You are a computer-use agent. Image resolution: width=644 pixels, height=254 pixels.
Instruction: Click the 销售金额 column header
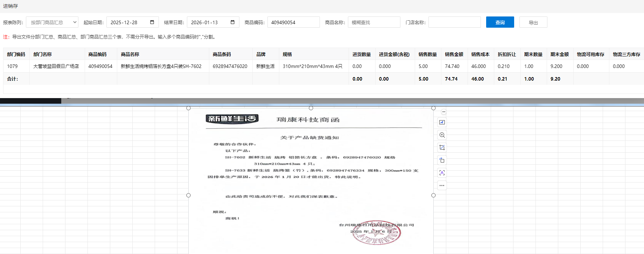tap(454, 54)
